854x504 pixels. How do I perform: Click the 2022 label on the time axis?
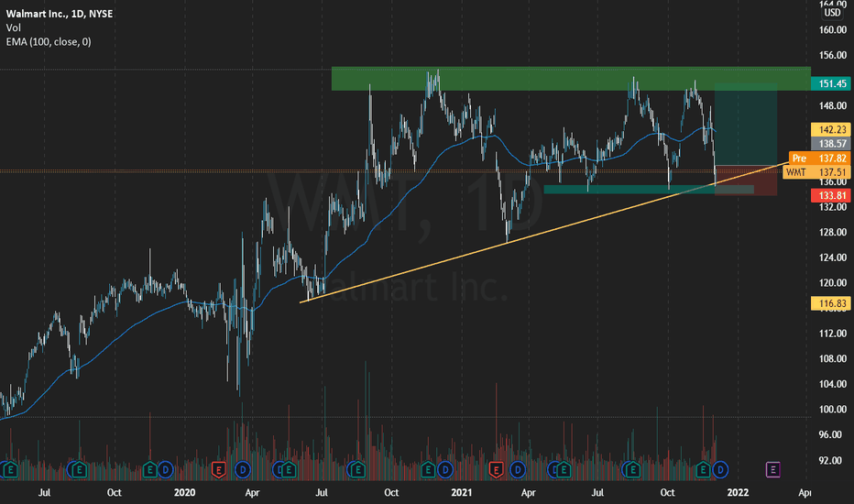(x=738, y=493)
